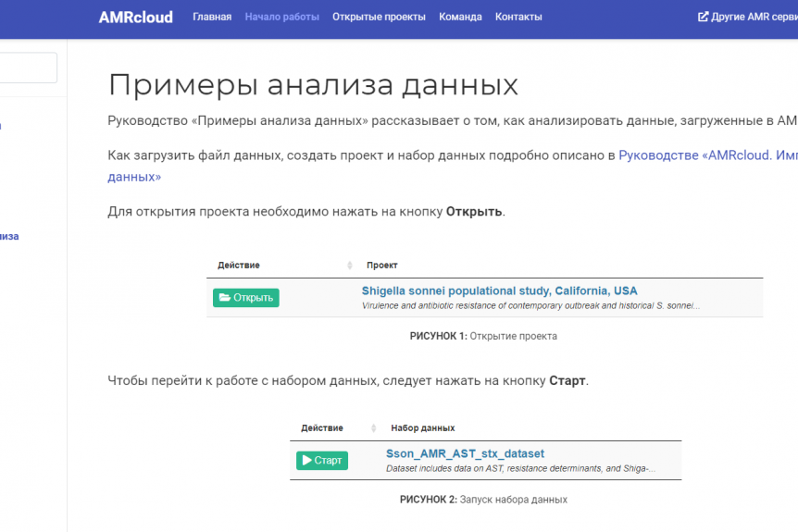
Task: Click the Проект column header
Action: click(x=382, y=266)
